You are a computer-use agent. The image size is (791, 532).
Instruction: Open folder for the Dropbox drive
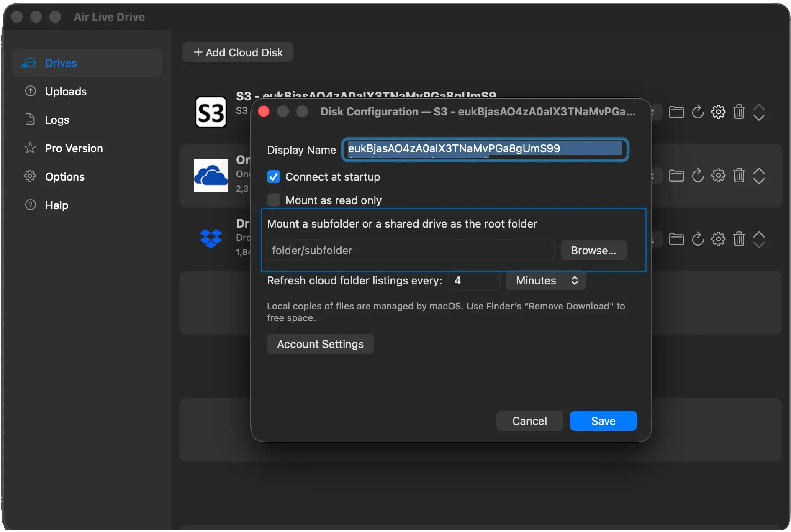click(676, 239)
